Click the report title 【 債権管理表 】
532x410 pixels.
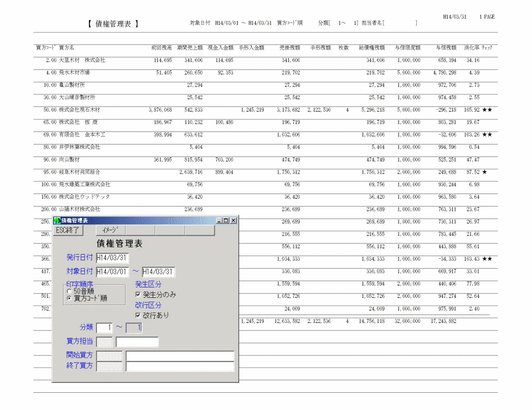[113, 24]
